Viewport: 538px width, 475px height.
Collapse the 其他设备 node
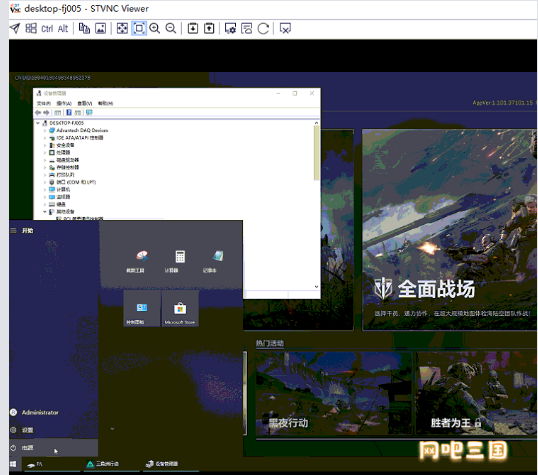[45, 212]
